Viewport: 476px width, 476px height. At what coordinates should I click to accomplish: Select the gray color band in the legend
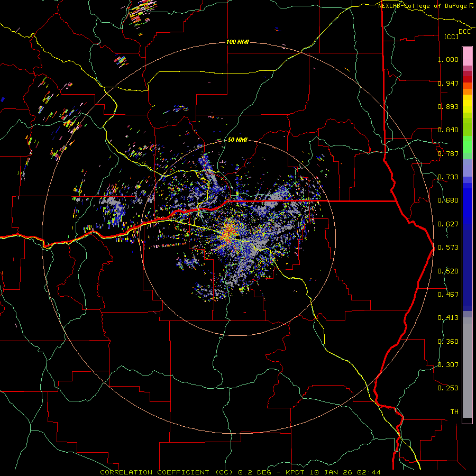click(x=467, y=368)
